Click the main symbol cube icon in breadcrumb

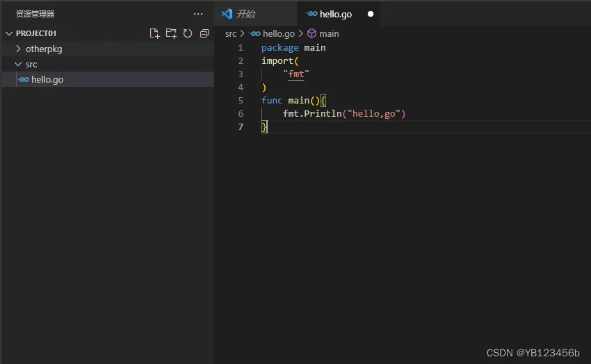click(x=311, y=33)
